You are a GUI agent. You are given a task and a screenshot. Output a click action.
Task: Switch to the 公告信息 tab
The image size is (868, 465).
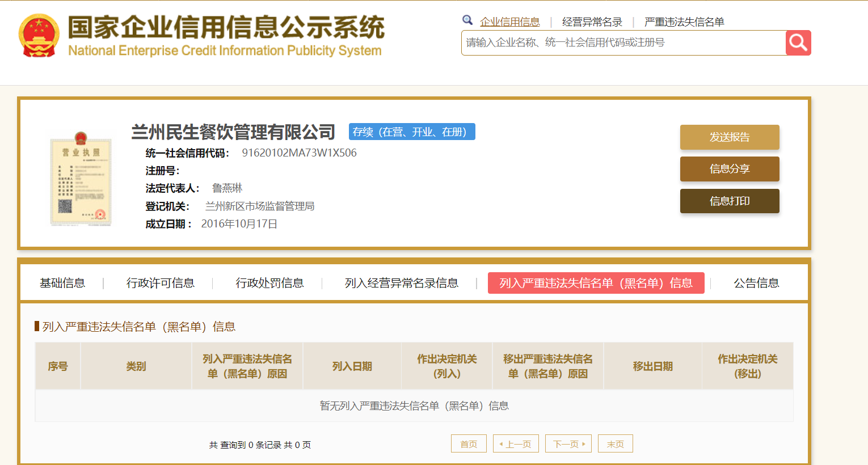[x=756, y=283]
